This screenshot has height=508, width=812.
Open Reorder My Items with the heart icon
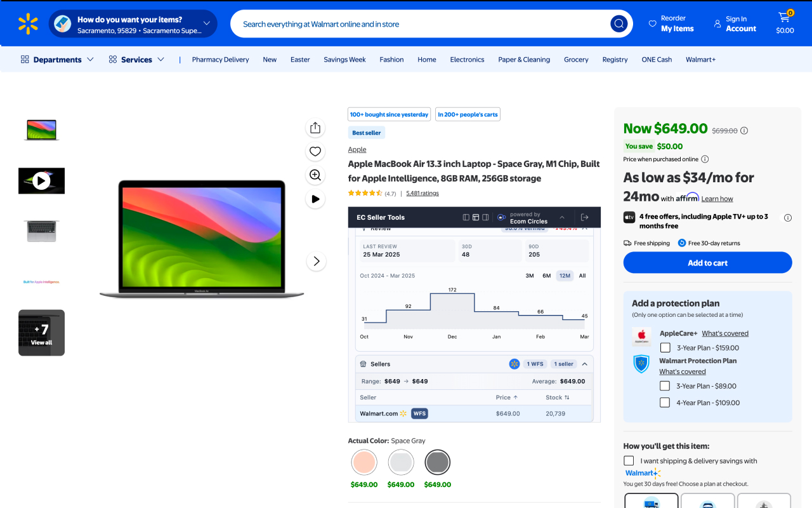[x=653, y=23]
